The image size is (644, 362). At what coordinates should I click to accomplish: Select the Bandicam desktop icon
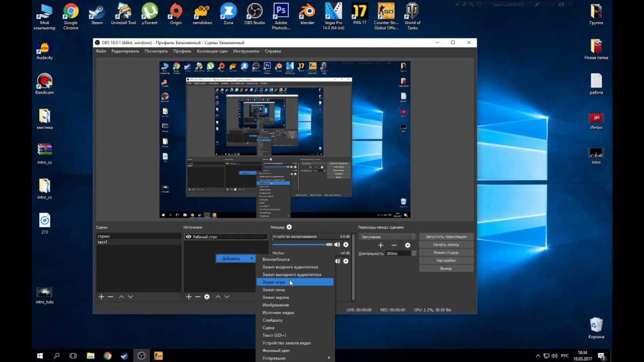point(44,84)
